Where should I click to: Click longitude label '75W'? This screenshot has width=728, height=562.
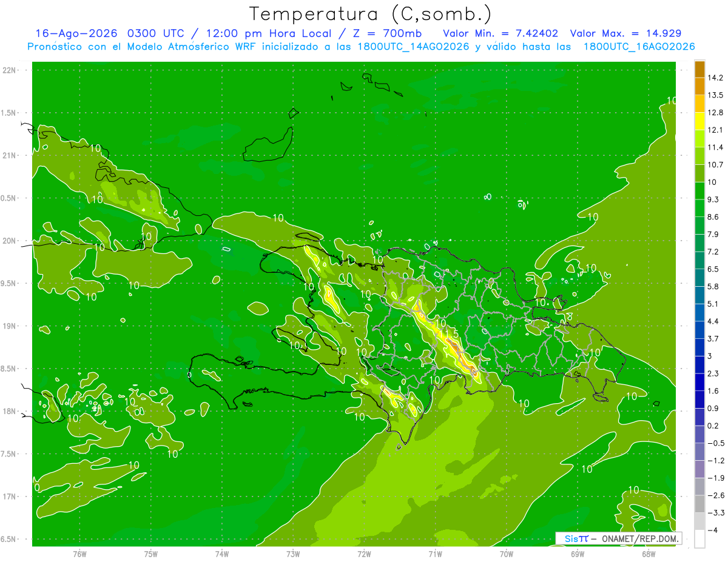click(x=150, y=554)
